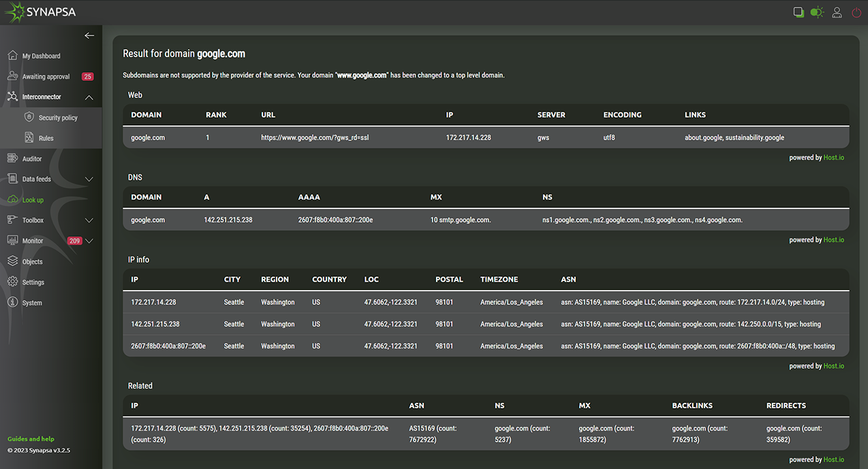Click the ENCODING column header
The image size is (868, 469).
623,114
